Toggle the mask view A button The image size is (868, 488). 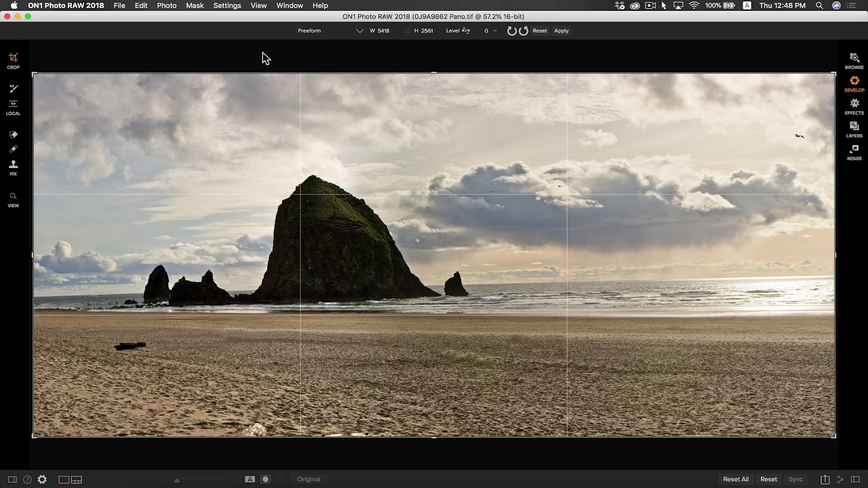pyautogui.click(x=250, y=479)
